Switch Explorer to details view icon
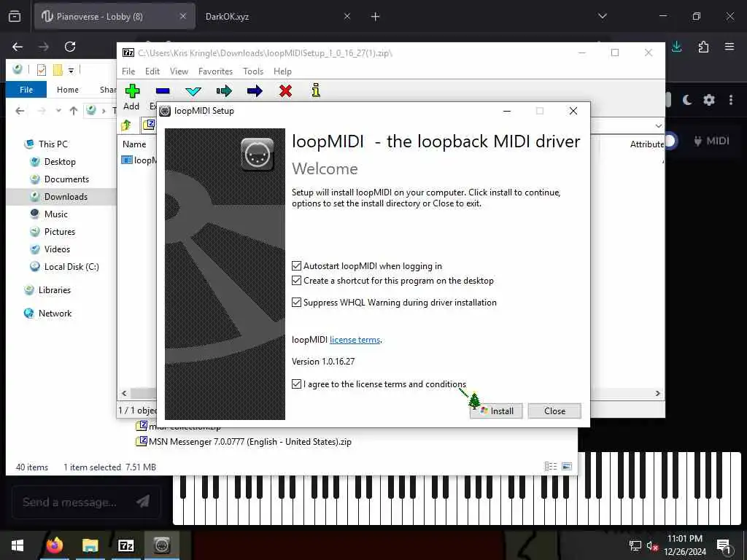Image resolution: width=747 pixels, height=560 pixels. pyautogui.click(x=551, y=467)
